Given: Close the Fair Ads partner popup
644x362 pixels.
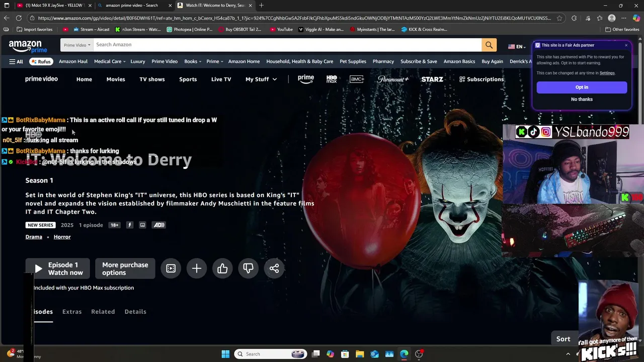Looking at the screenshot, I should point(626,45).
